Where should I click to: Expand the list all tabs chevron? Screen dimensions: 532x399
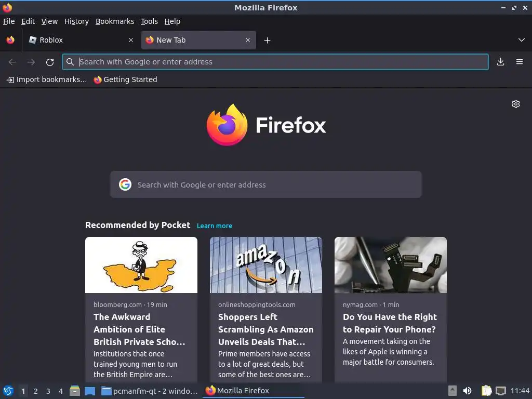tap(522, 40)
